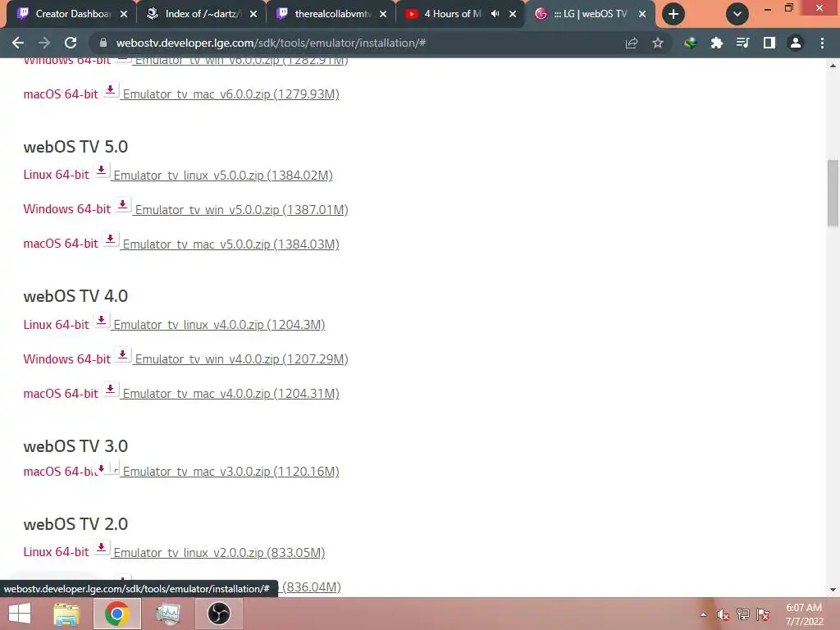Click the webOS TV 2.0 heading

pos(75,524)
